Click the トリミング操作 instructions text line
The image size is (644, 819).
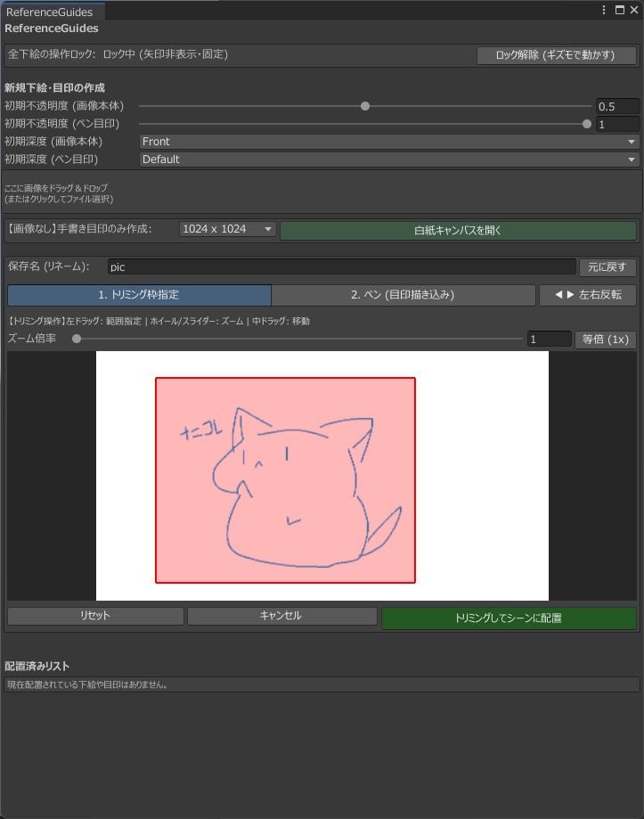click(159, 321)
